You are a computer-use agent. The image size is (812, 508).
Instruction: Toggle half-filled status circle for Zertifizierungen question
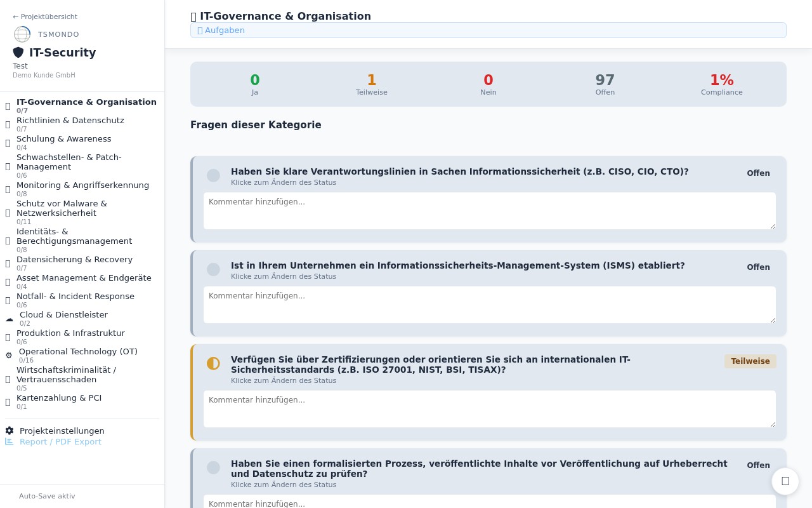click(x=213, y=363)
